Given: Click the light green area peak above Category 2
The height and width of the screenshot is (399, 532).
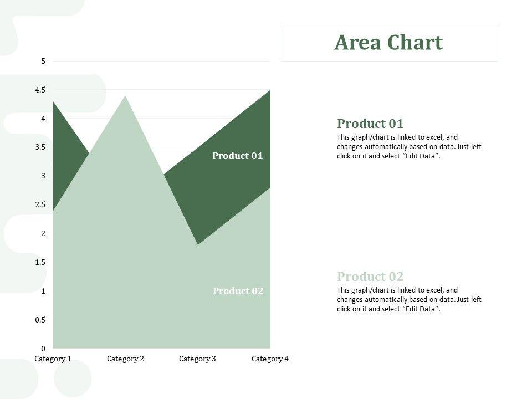Looking at the screenshot, I should 125,111.
